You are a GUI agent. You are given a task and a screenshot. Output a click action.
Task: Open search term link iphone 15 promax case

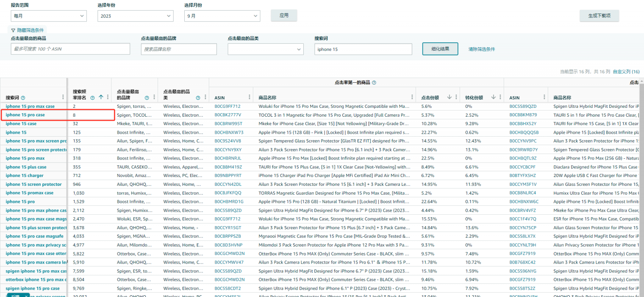[30, 193]
